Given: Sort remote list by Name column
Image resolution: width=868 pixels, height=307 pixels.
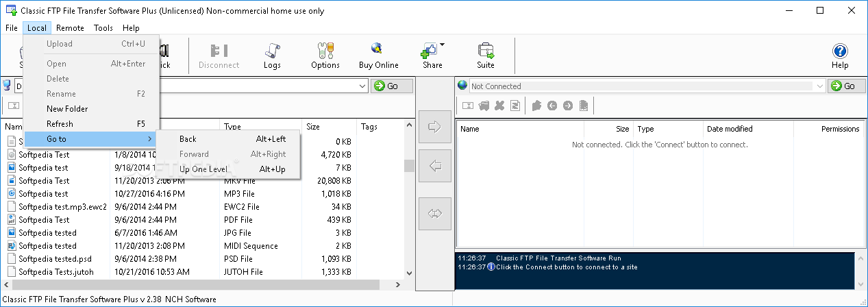Looking at the screenshot, I should (519, 129).
